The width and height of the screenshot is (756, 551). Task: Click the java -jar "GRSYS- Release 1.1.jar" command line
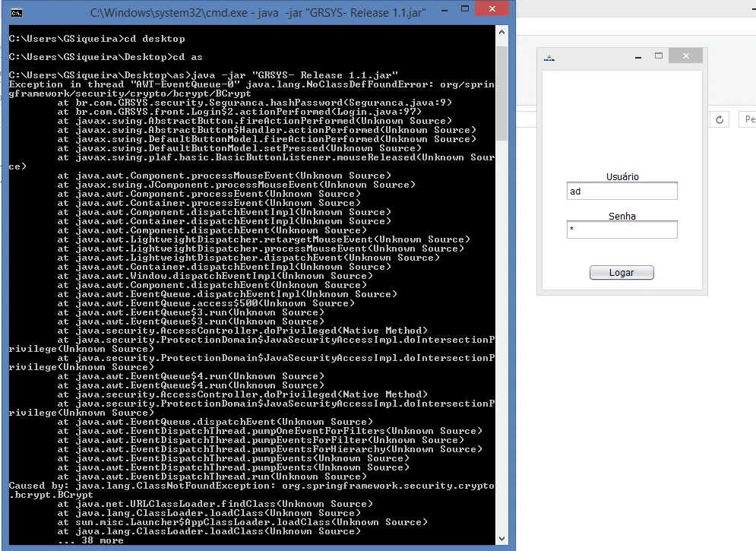[x=204, y=75]
